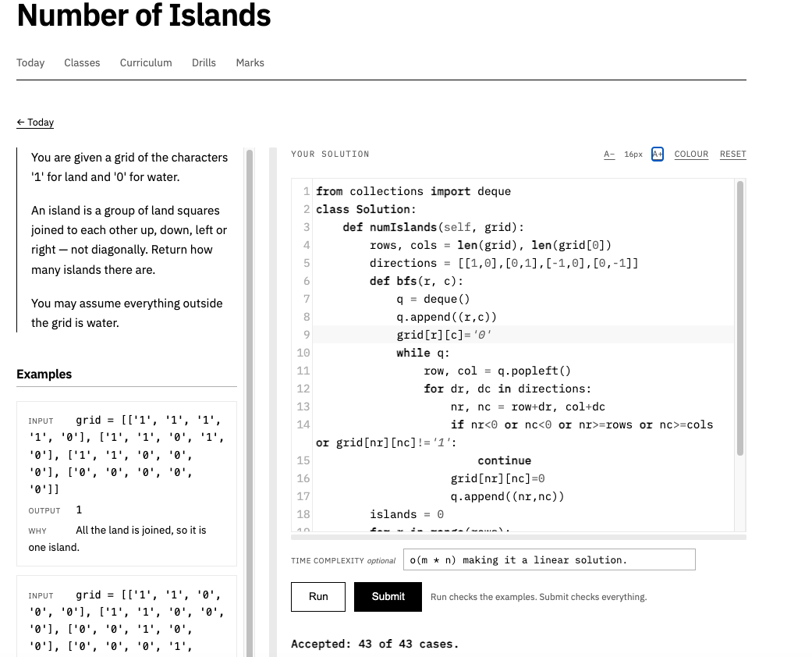The image size is (812, 657).
Task: Click line 3 'def numIslands(self, grid):'
Action: (x=434, y=227)
